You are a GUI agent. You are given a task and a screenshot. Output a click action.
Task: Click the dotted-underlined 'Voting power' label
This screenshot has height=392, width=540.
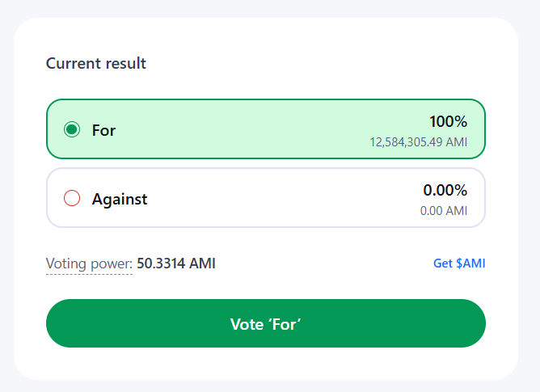point(89,263)
